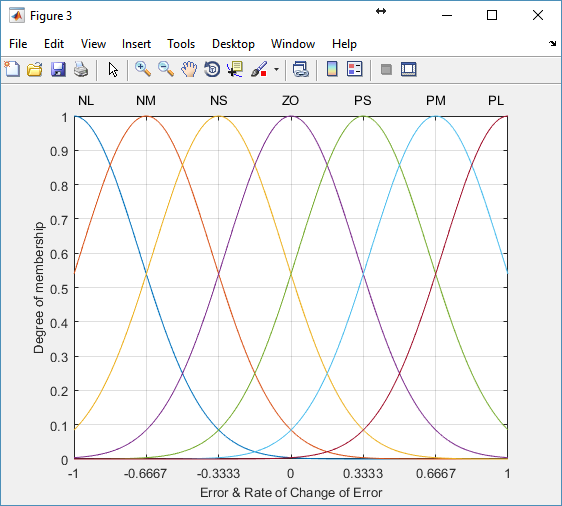Activate the Zoom In magnifier tool
This screenshot has width=562, height=506.
click(x=143, y=69)
